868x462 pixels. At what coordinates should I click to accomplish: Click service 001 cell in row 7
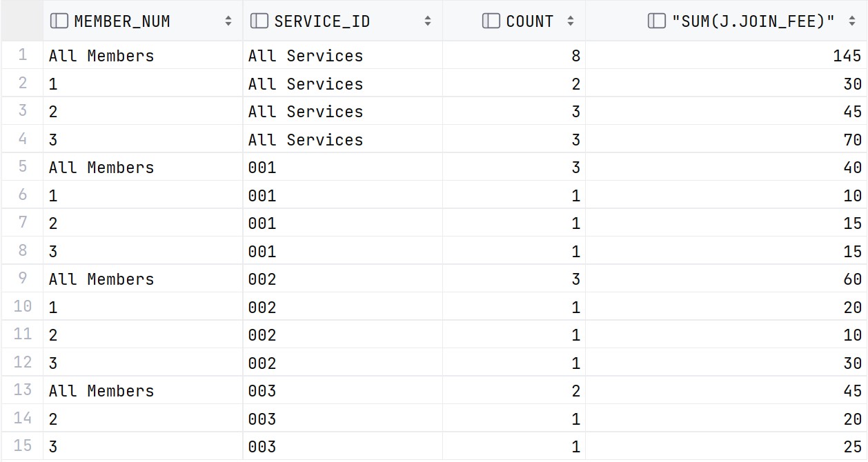point(343,223)
